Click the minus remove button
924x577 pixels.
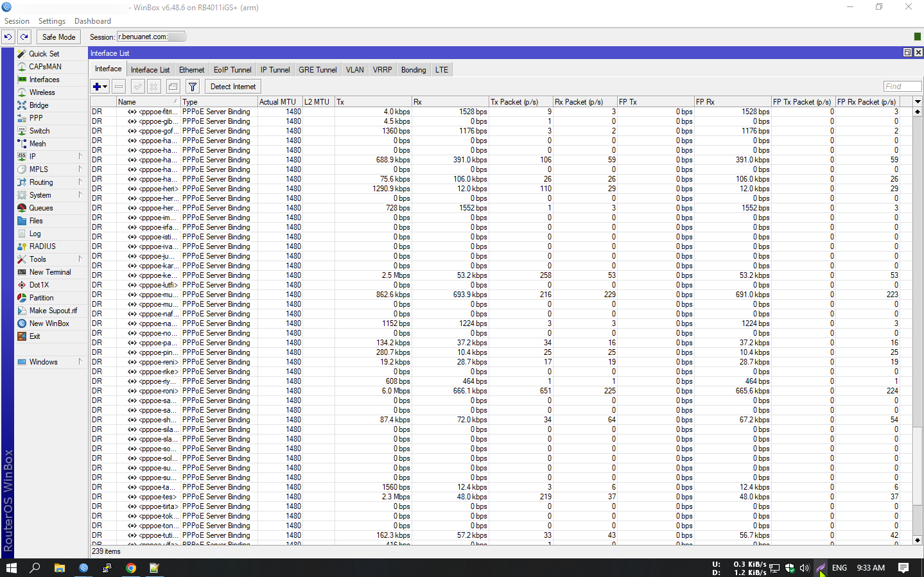tap(119, 87)
